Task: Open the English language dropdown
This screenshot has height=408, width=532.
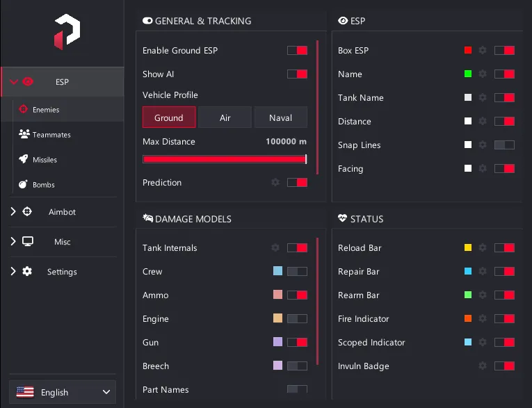Action: 63,392
